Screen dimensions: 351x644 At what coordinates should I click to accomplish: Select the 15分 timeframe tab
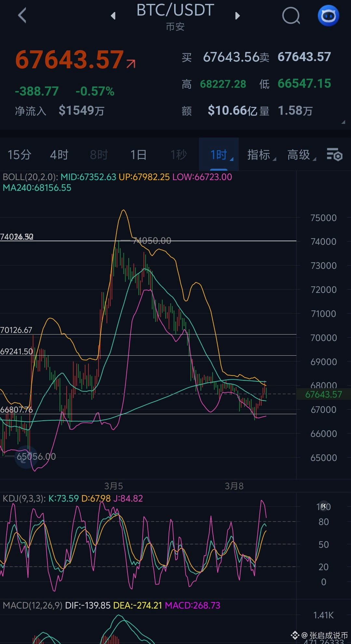tap(19, 155)
